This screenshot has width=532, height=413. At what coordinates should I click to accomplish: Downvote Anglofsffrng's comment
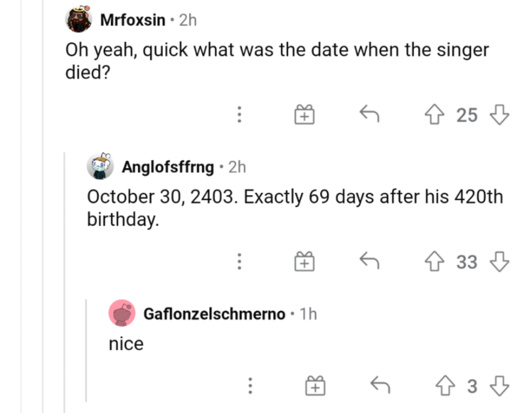[x=499, y=261]
